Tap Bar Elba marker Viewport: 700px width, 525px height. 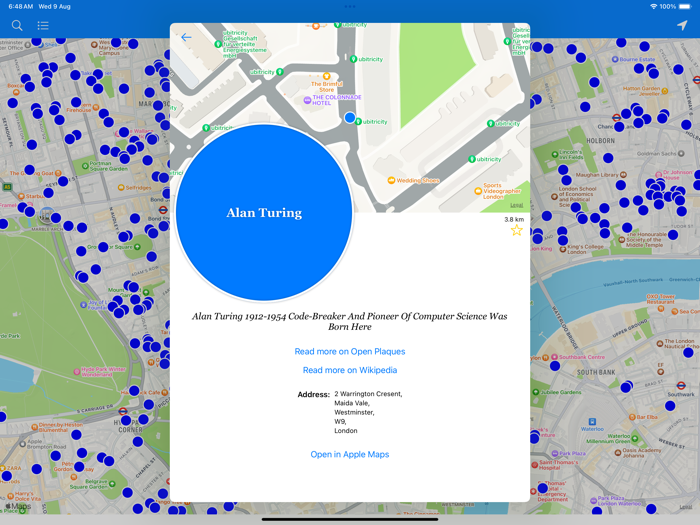(632, 417)
